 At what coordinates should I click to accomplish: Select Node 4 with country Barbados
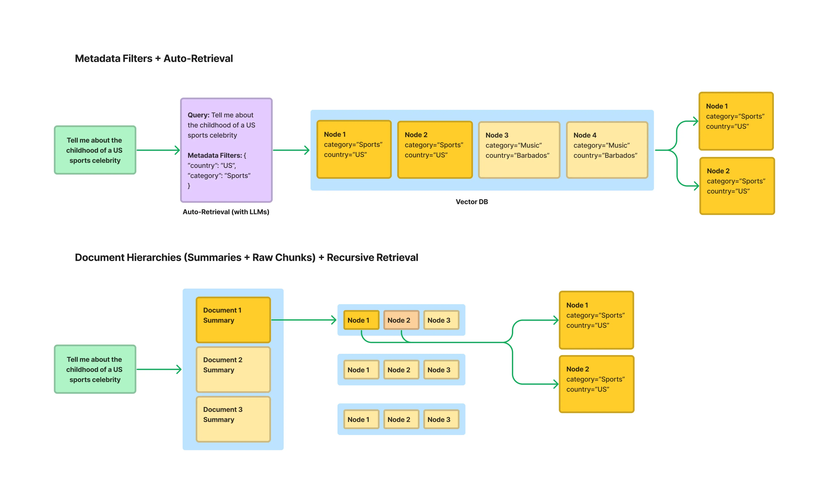[x=607, y=150]
